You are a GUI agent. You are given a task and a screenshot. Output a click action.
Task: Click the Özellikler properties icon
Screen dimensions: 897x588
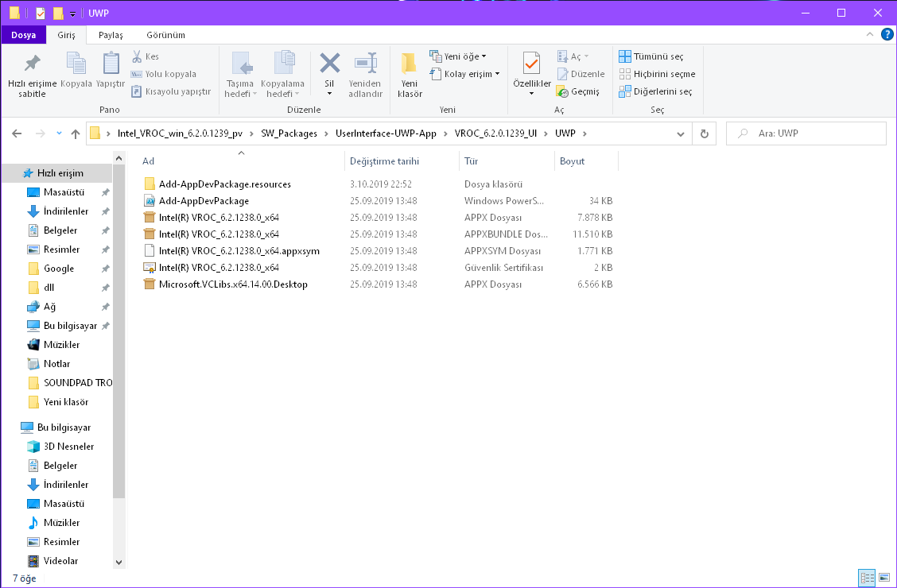531,64
